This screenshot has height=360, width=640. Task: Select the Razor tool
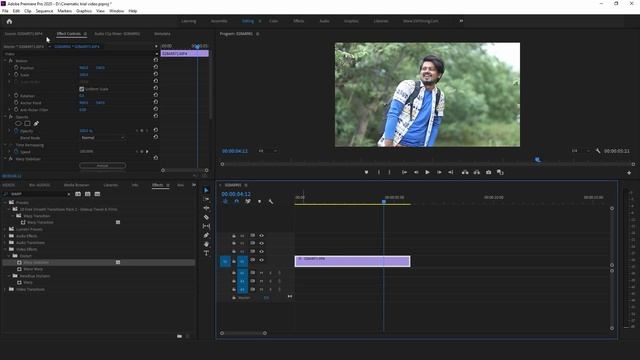click(206, 217)
